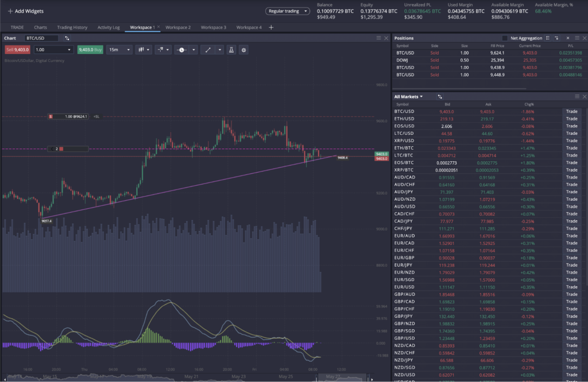This screenshot has height=382, width=588.
Task: Open the chart settings gear
Action: (x=244, y=50)
